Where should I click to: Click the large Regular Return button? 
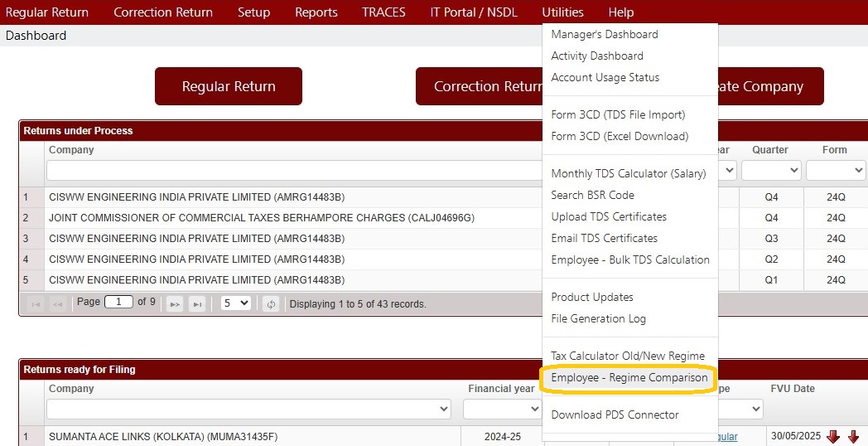[229, 86]
